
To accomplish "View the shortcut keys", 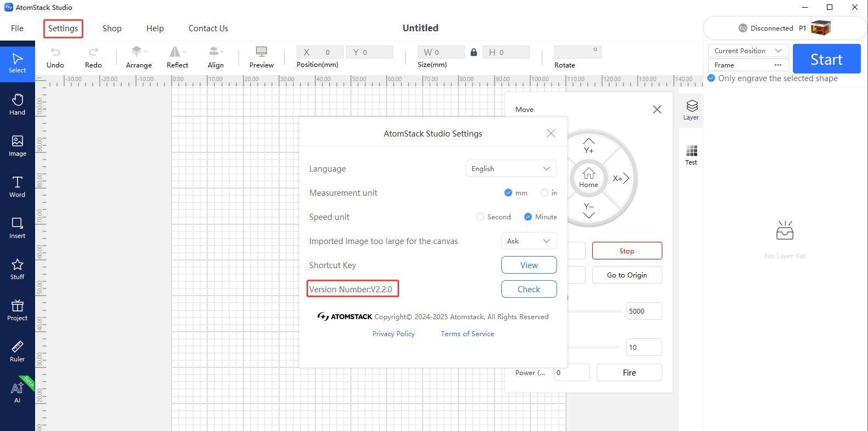I will pos(529,265).
